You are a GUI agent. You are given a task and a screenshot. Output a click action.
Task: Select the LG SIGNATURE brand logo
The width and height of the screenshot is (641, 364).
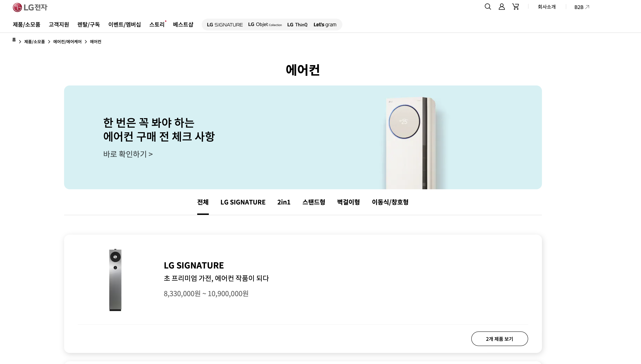[x=224, y=25]
